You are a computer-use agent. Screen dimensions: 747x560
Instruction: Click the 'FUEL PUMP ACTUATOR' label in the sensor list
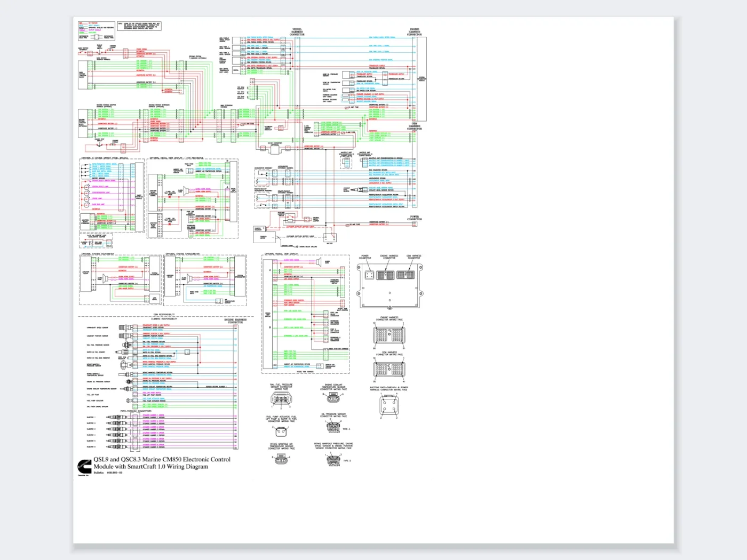pos(95,401)
